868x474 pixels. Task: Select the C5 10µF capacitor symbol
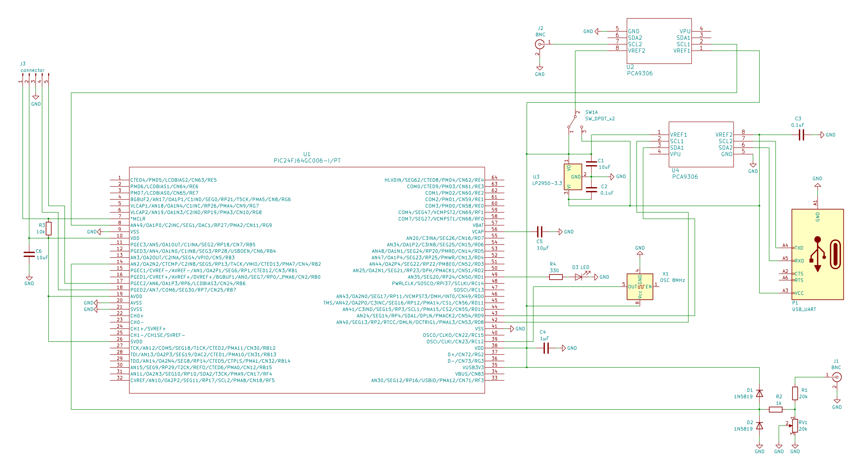540,232
